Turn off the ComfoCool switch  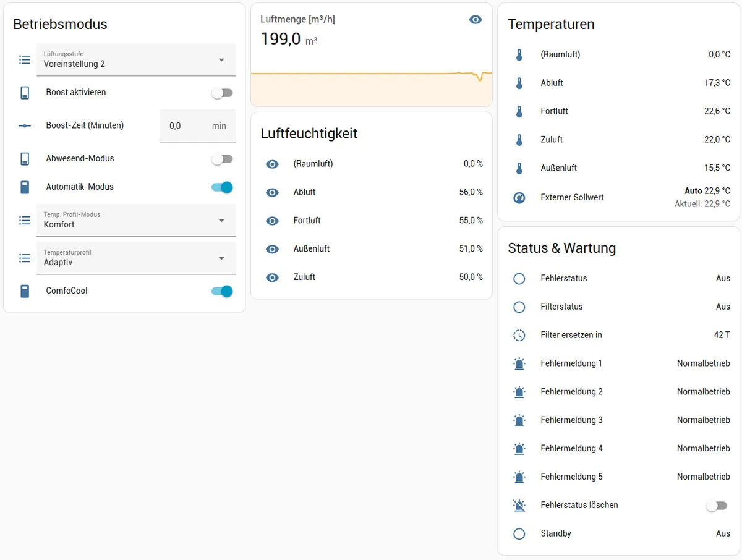coord(222,291)
